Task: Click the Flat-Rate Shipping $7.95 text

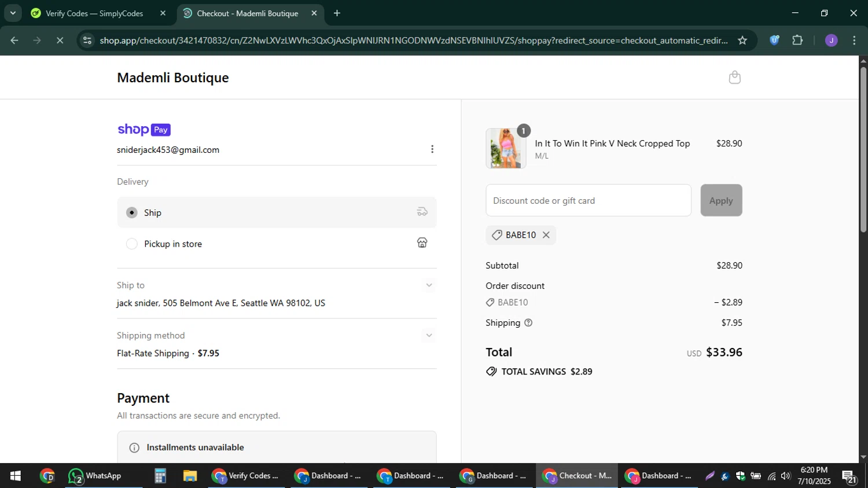Action: click(168, 353)
